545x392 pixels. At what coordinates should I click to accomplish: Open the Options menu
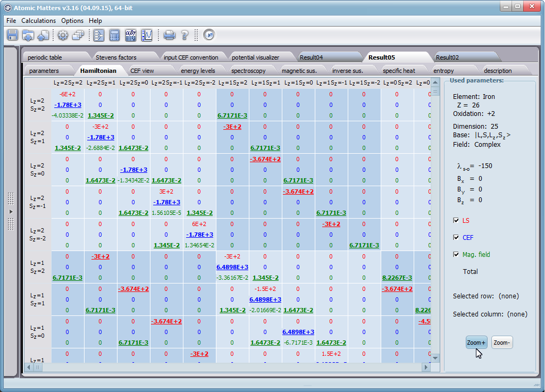point(72,21)
